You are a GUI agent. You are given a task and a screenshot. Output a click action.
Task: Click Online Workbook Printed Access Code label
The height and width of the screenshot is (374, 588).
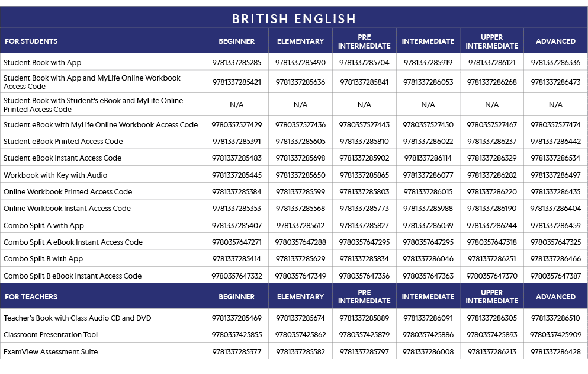68,192
